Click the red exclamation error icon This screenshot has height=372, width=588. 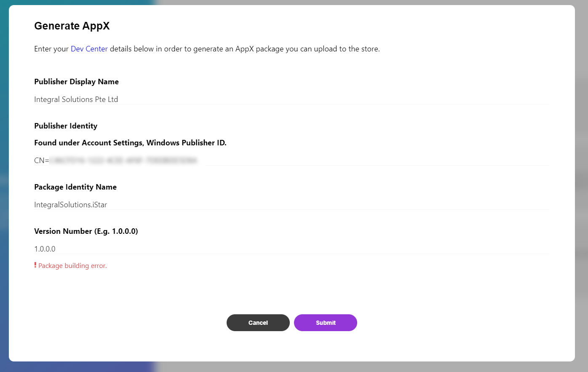tap(35, 265)
